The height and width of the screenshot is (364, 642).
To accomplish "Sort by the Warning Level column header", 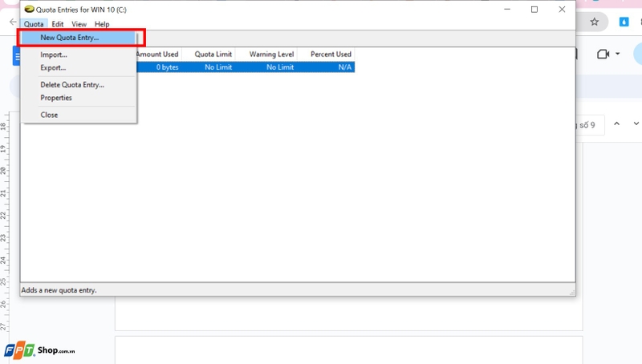I will pyautogui.click(x=266, y=54).
